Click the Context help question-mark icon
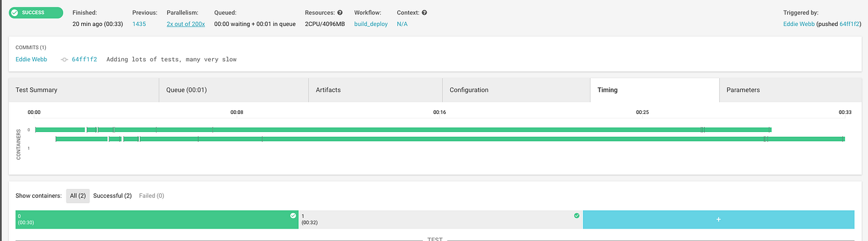868x241 pixels. [425, 12]
